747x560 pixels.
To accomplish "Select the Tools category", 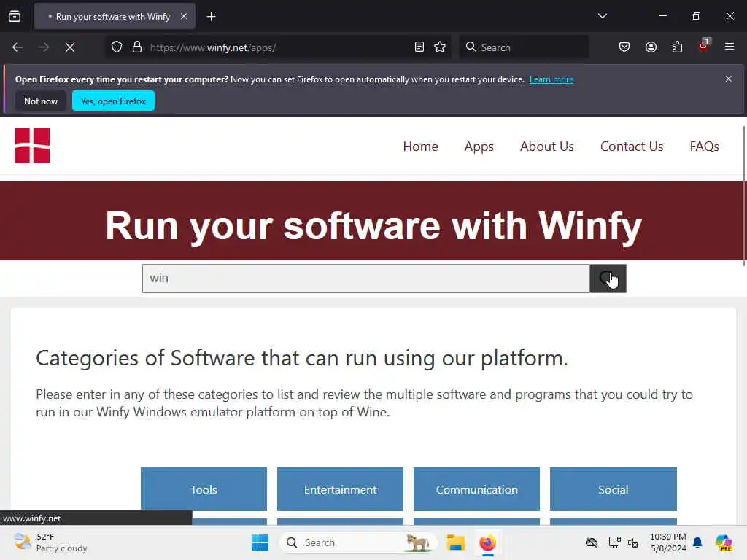I will (204, 489).
